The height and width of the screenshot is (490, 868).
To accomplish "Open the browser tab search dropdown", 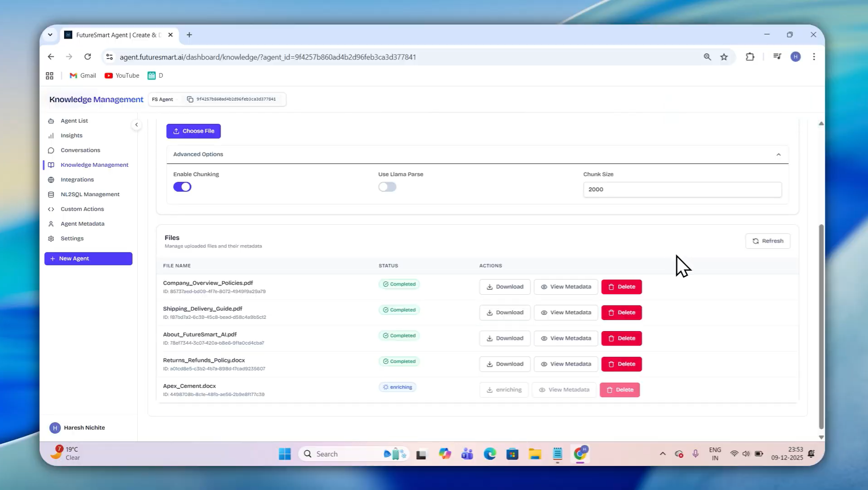I will point(50,35).
